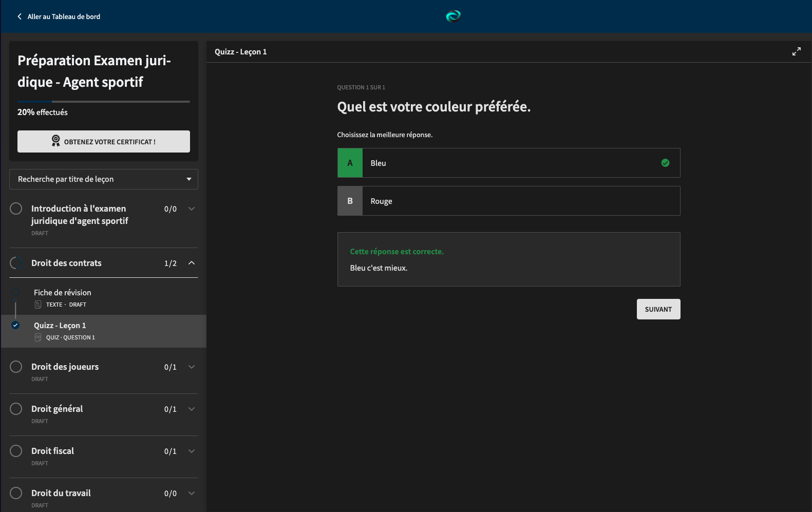Click the site logo in the header
The width and height of the screenshot is (812, 512).
coord(453,16)
